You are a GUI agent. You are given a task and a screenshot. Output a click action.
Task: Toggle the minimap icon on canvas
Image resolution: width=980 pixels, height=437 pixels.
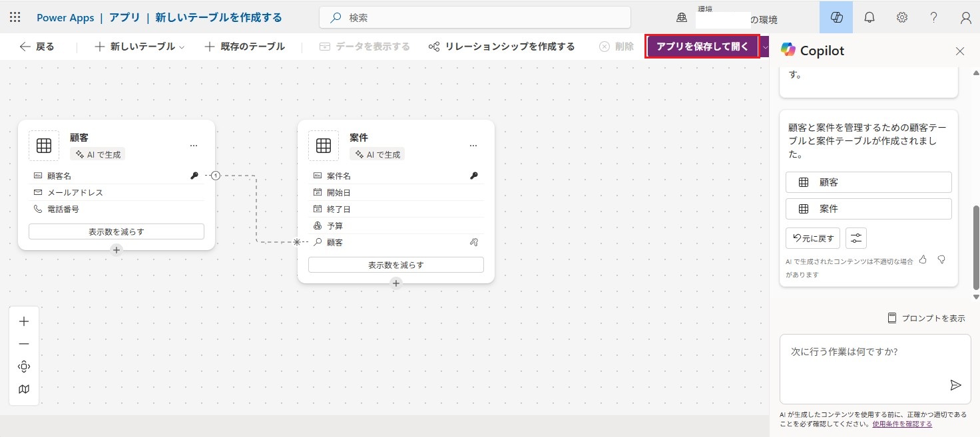tap(24, 389)
